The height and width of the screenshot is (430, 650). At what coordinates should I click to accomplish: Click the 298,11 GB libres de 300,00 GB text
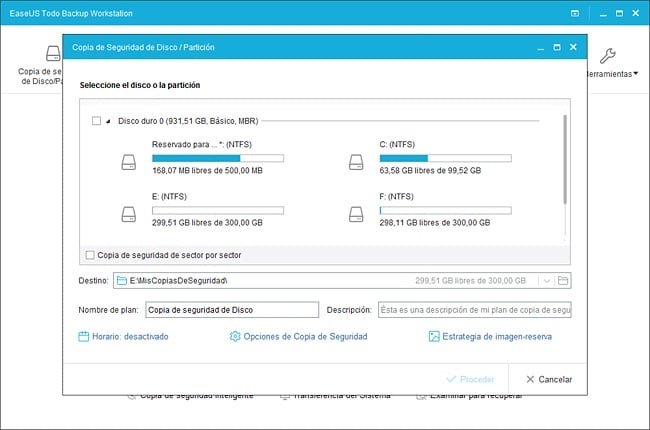(x=435, y=223)
